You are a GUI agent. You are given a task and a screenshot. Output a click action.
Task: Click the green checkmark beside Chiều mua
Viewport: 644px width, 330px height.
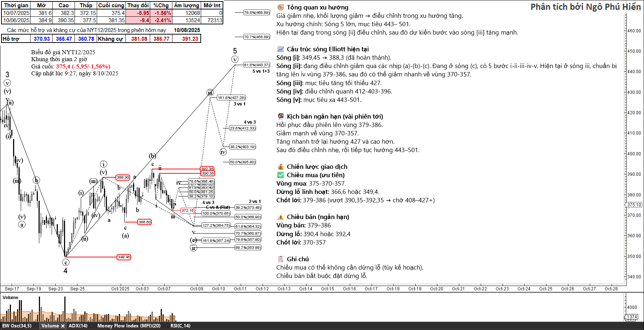coord(280,175)
